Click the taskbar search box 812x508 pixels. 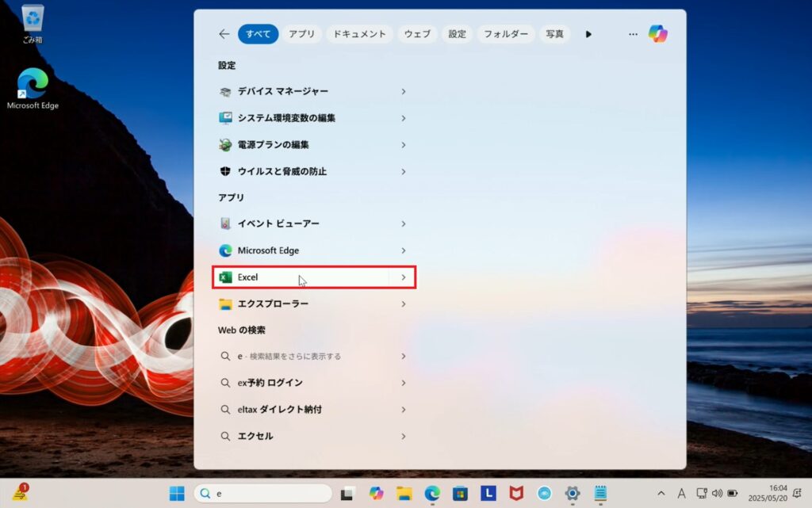263,494
